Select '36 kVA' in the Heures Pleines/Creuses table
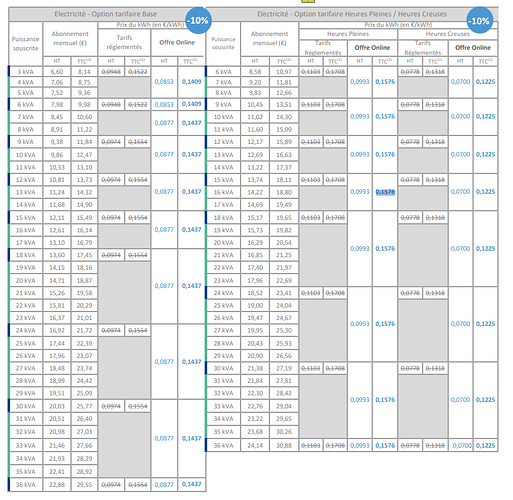The image size is (513, 500). [x=223, y=446]
